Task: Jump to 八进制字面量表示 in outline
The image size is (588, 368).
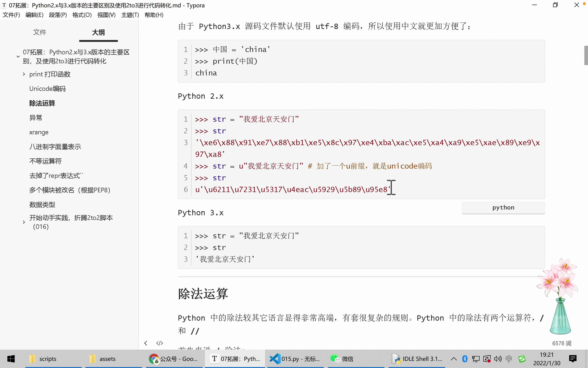Action: [x=55, y=147]
